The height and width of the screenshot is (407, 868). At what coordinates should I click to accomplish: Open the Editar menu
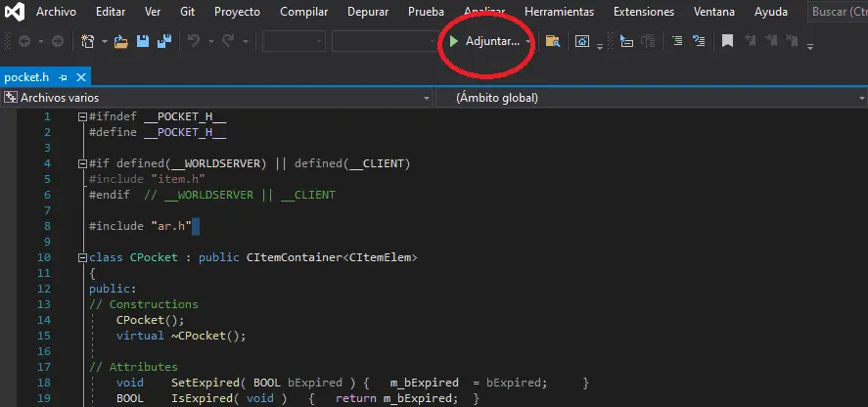(x=111, y=12)
